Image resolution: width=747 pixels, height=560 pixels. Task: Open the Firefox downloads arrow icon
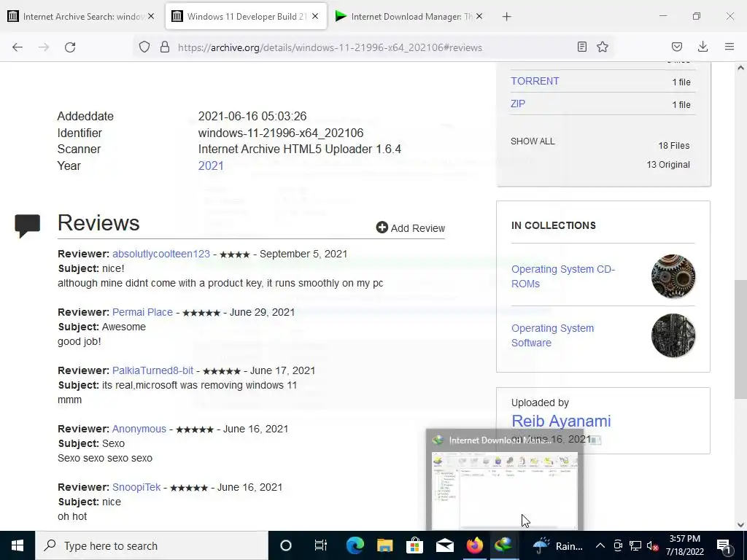point(703,47)
